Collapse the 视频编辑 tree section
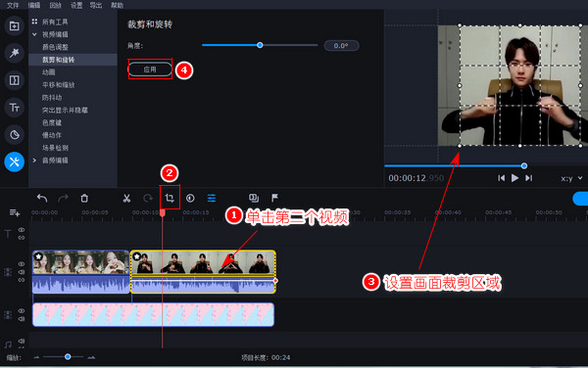 click(x=34, y=34)
